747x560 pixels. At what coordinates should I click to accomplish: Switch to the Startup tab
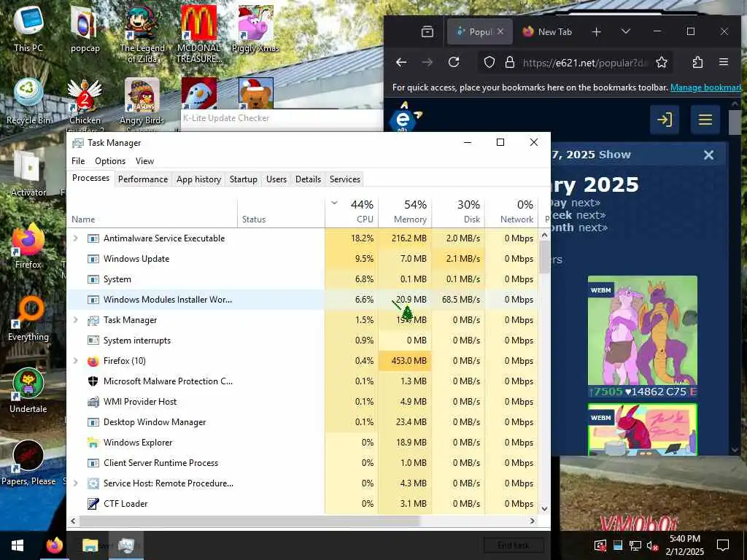coord(244,179)
